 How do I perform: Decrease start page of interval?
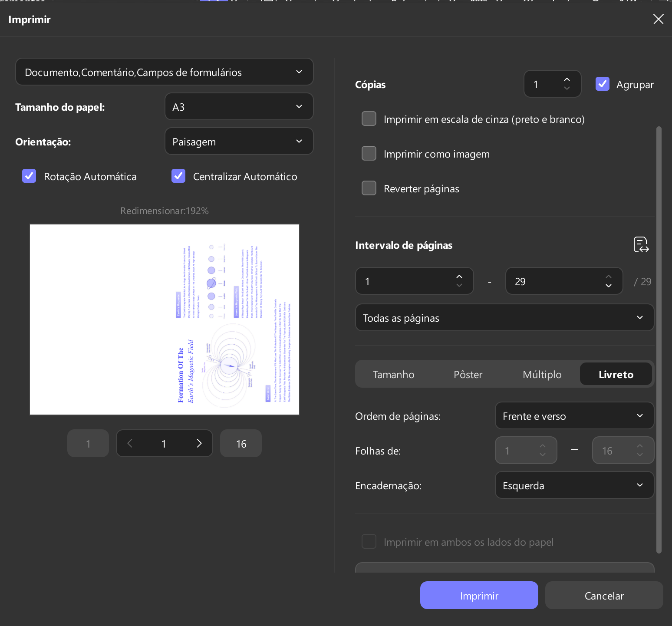(x=459, y=285)
